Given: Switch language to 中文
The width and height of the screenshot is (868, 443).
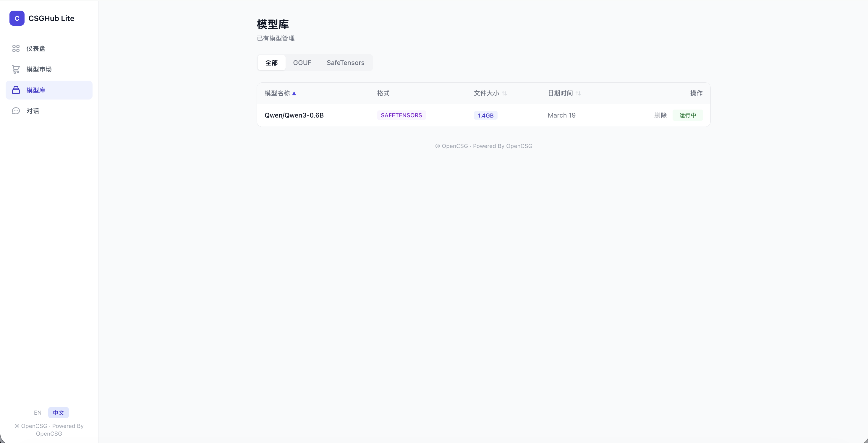Looking at the screenshot, I should coord(58,413).
